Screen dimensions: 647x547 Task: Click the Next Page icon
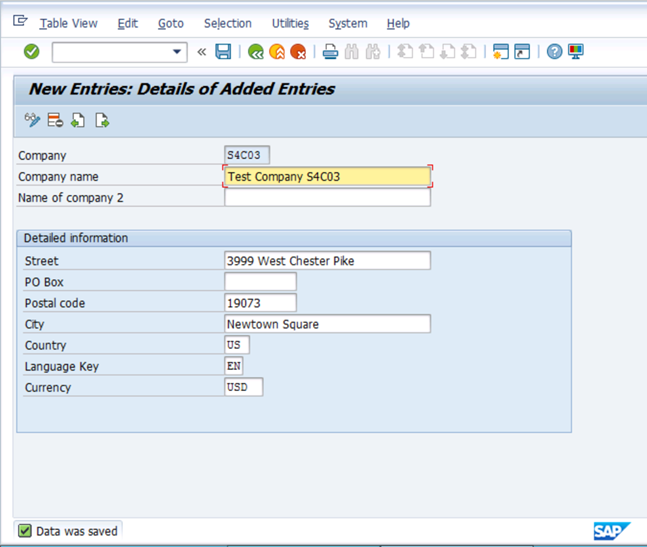click(x=448, y=52)
